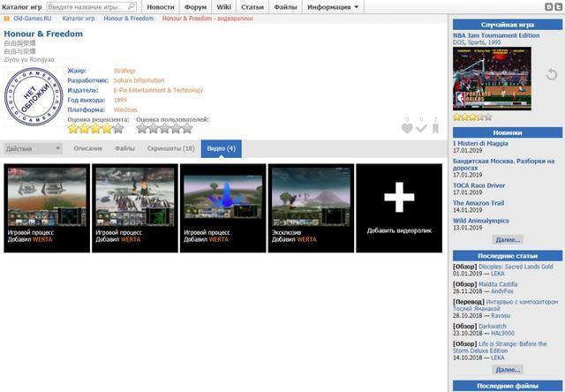Open the Действия dropdown

point(33,148)
